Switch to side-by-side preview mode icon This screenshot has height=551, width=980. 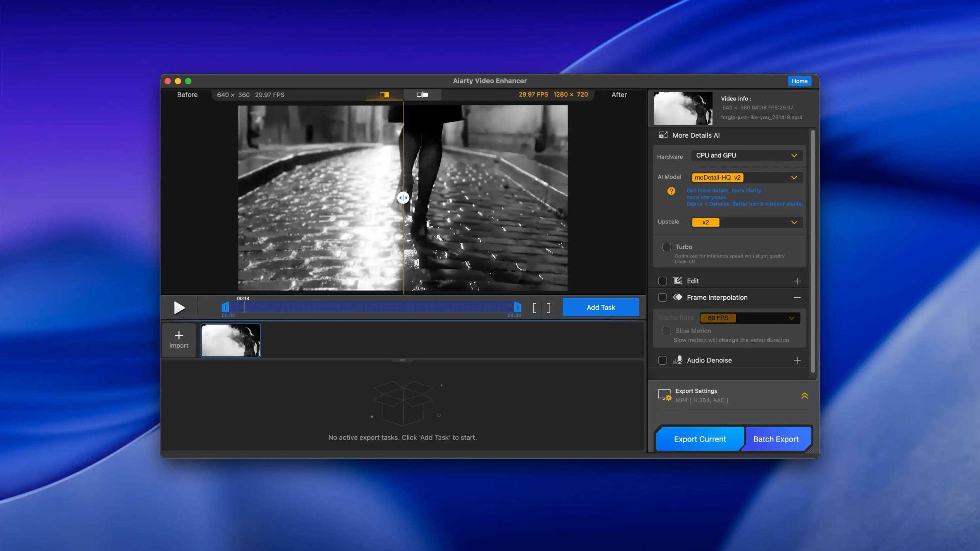pos(422,94)
